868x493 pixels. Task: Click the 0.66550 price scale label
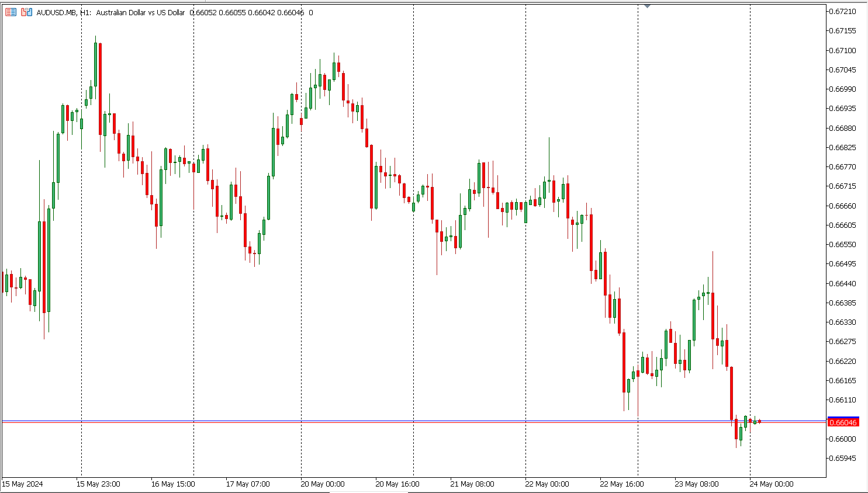tap(843, 245)
